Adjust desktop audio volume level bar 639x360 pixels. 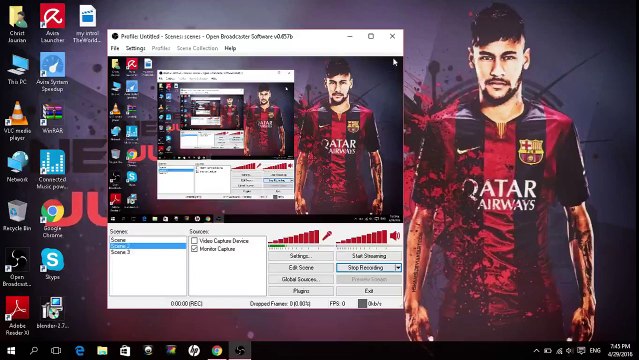point(362,237)
